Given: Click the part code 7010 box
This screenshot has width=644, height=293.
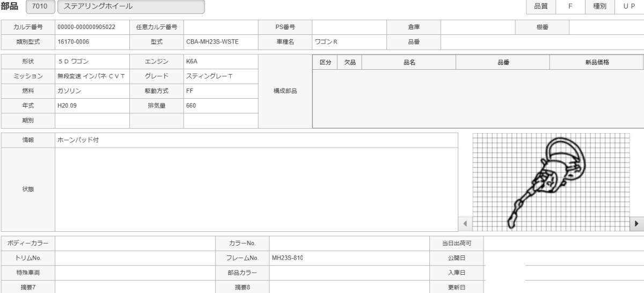Looking at the screenshot, I should click(x=40, y=7).
